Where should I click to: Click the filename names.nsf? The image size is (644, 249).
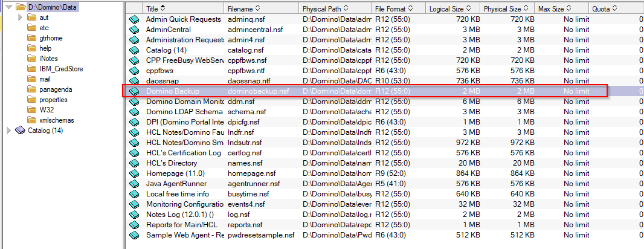[x=246, y=163]
